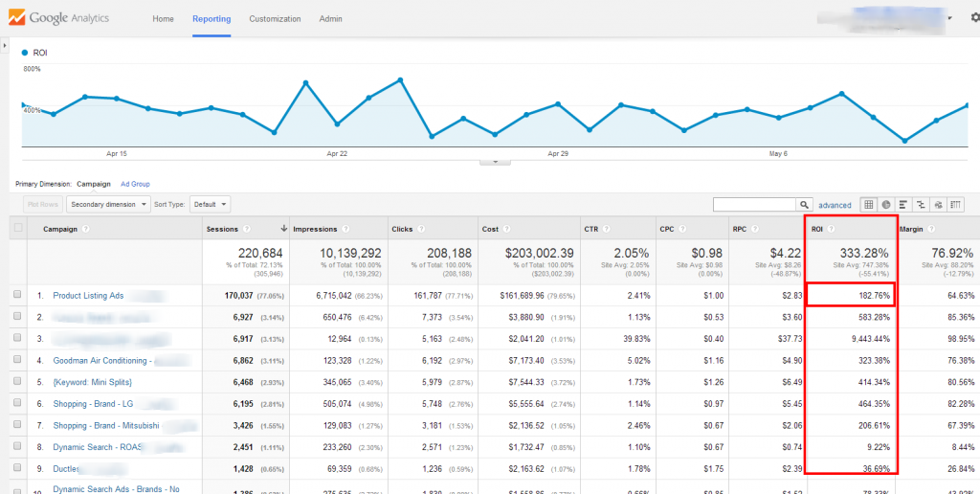Switch to the Percentage pie chart view
The width and height of the screenshot is (980, 494).
point(885,205)
